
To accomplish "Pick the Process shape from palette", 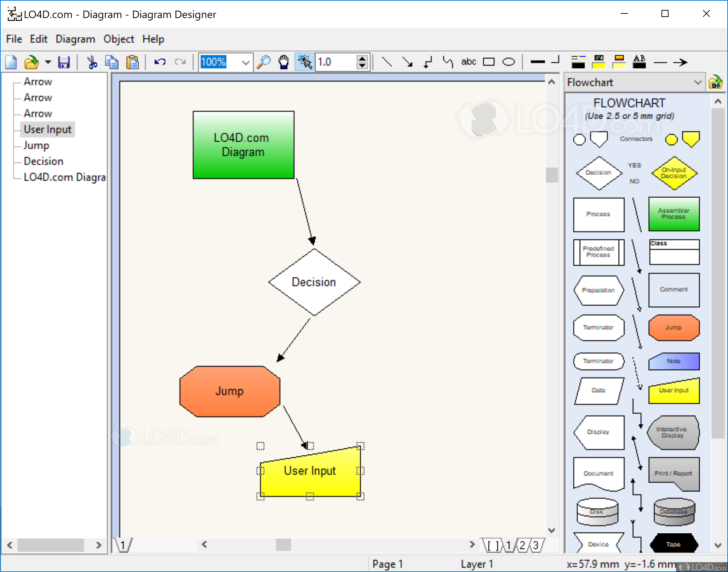I will 598,215.
